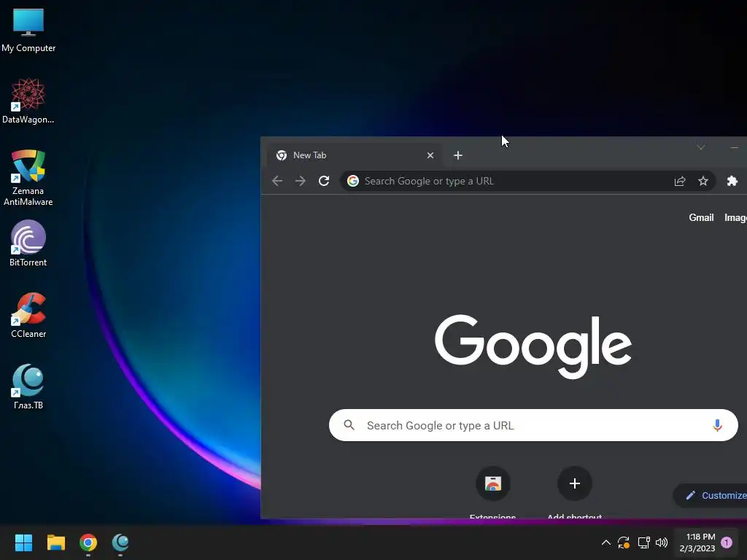Click the Add shortcut plus button
Screen dimensions: 747x560
point(575,484)
